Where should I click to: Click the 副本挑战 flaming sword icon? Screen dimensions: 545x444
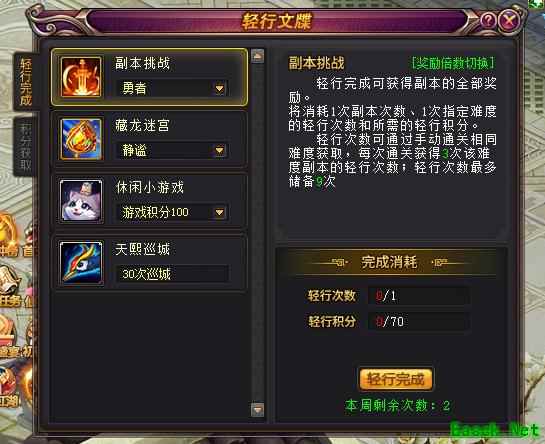click(81, 77)
